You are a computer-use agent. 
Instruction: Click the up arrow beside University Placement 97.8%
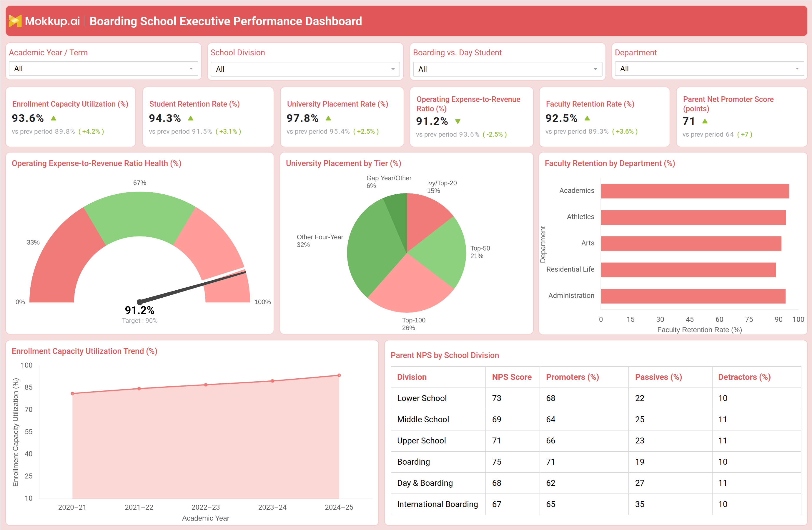coord(328,118)
